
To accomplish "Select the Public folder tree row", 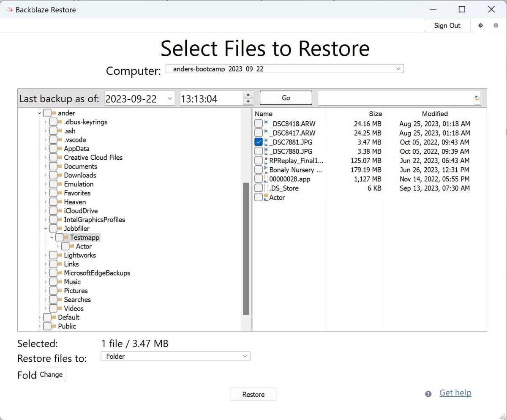I will point(67,326).
